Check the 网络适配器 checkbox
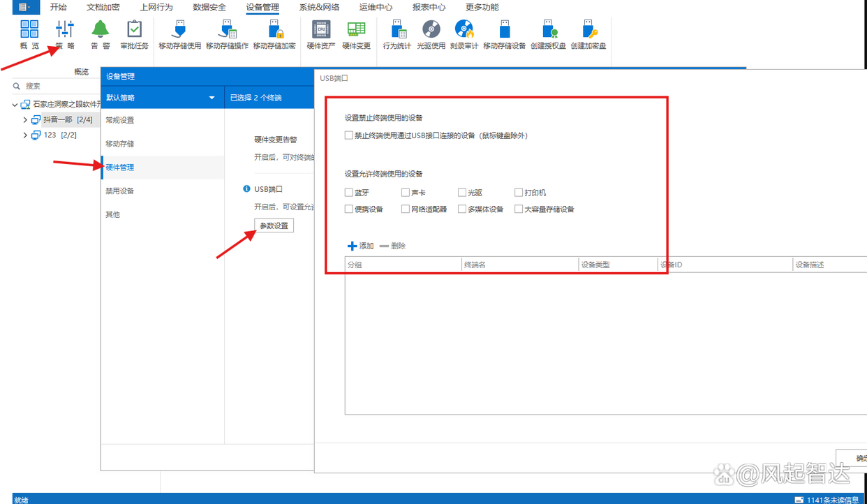867x504 pixels. click(406, 209)
